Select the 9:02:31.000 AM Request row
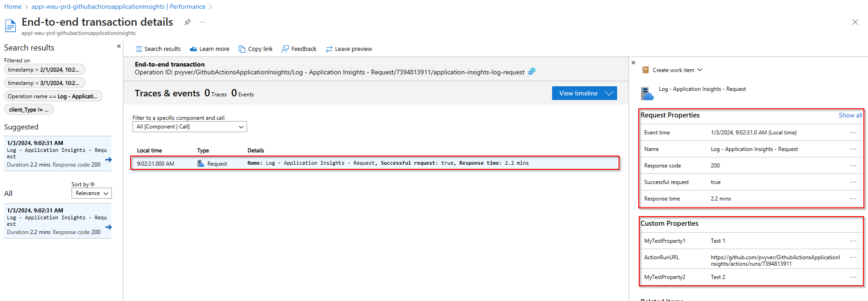The width and height of the screenshot is (868, 301). [x=375, y=163]
